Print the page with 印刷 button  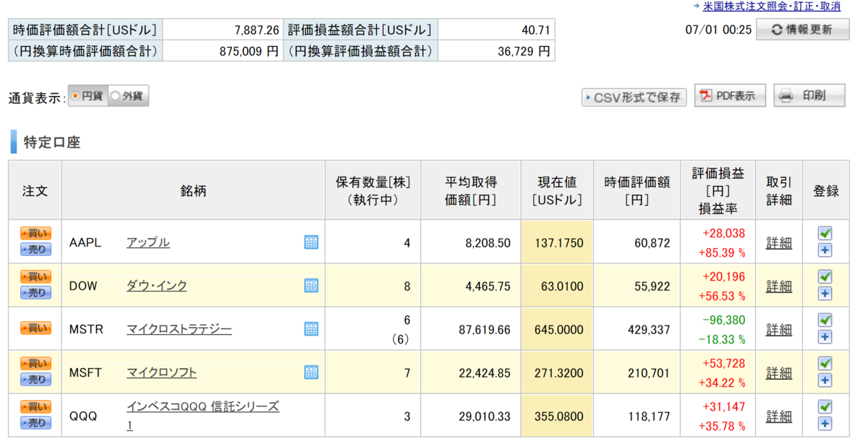(809, 95)
